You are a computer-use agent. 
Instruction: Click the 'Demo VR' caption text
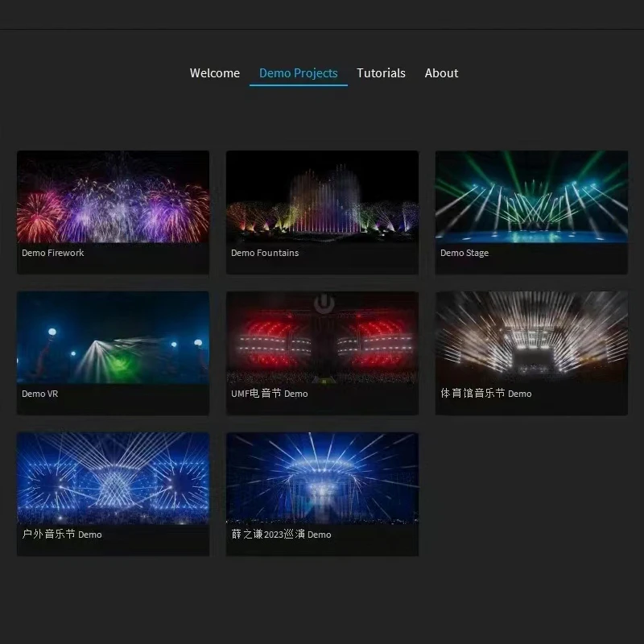point(39,394)
